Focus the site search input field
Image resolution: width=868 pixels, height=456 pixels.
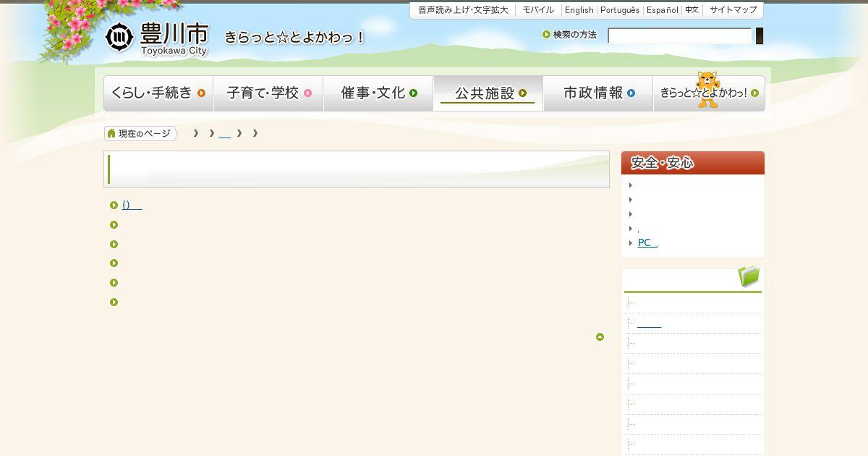pyautogui.click(x=680, y=36)
